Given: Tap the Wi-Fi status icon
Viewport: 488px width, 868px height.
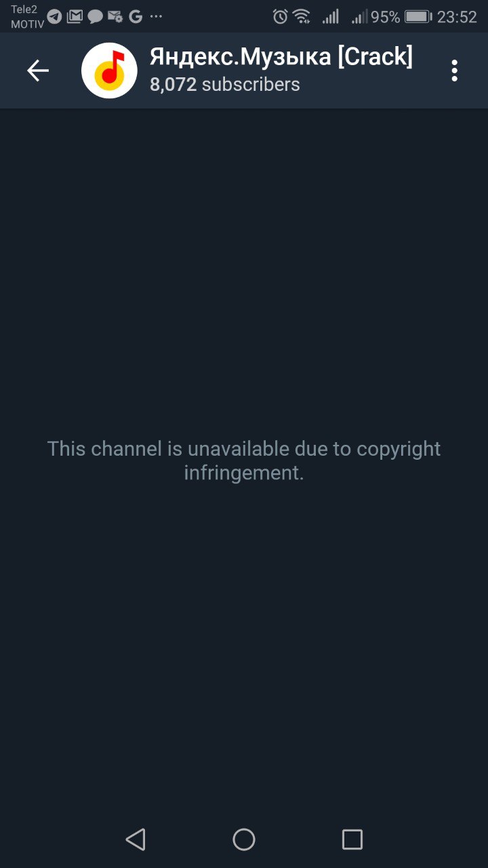Looking at the screenshot, I should (x=302, y=17).
